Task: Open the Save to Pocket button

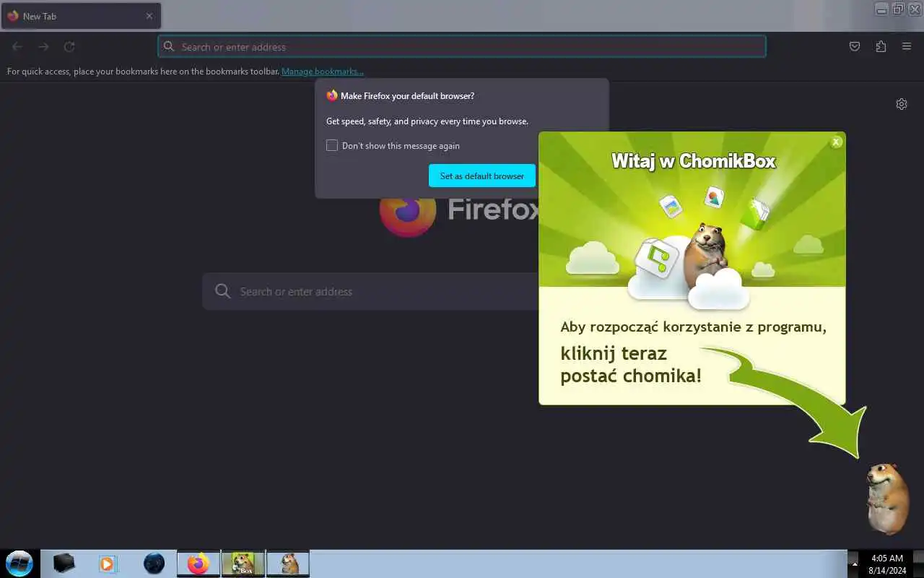Action: (855, 47)
